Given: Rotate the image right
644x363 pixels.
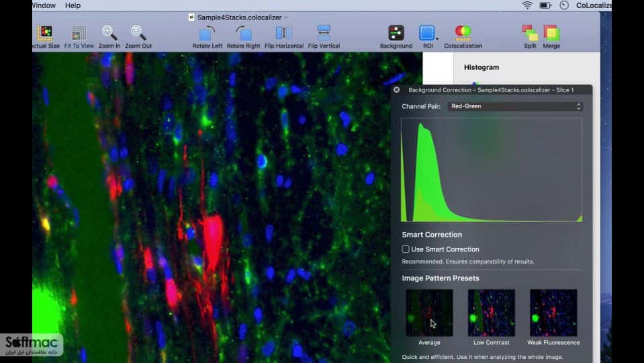Looking at the screenshot, I should pyautogui.click(x=243, y=33).
